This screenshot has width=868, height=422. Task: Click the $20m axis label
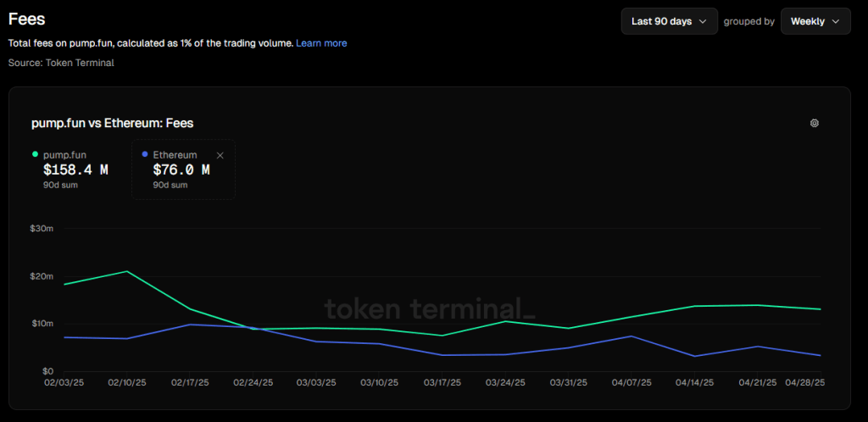coord(42,276)
